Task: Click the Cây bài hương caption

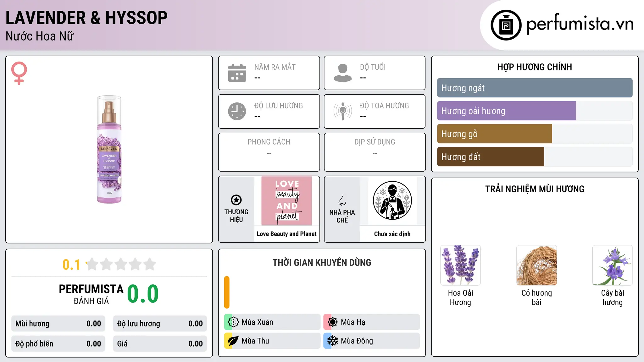Action: [613, 298]
